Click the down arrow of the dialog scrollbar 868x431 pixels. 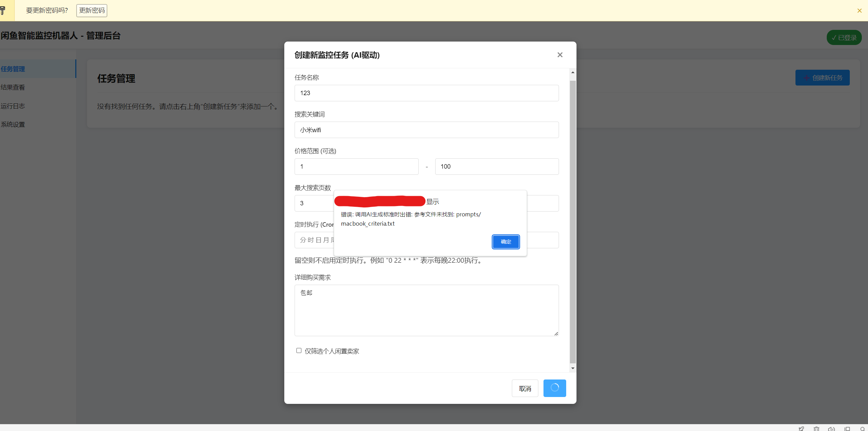[572, 368]
